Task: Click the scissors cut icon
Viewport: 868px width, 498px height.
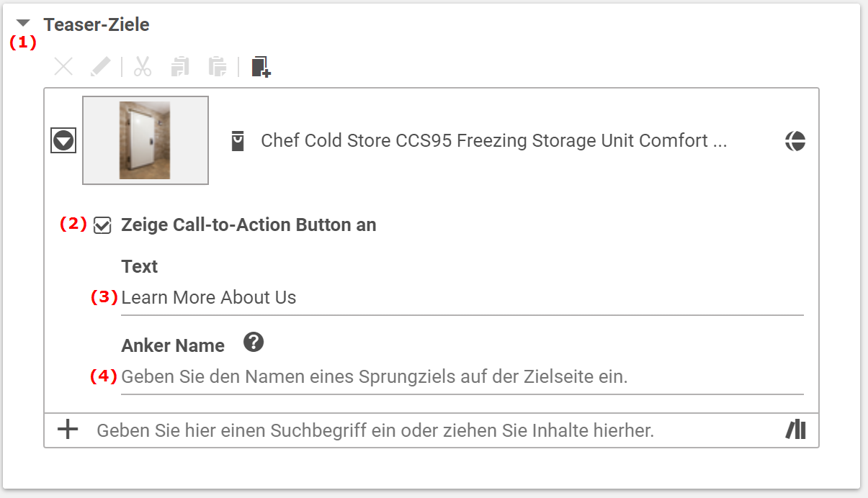Action: click(x=142, y=67)
